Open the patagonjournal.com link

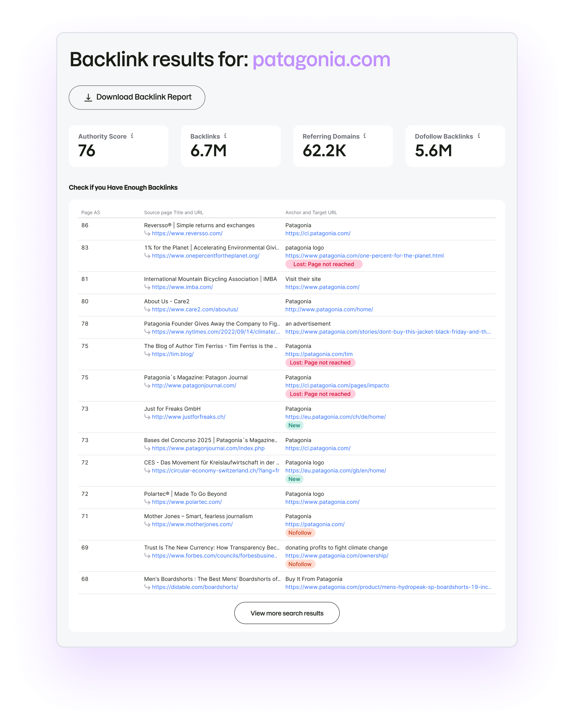click(194, 385)
